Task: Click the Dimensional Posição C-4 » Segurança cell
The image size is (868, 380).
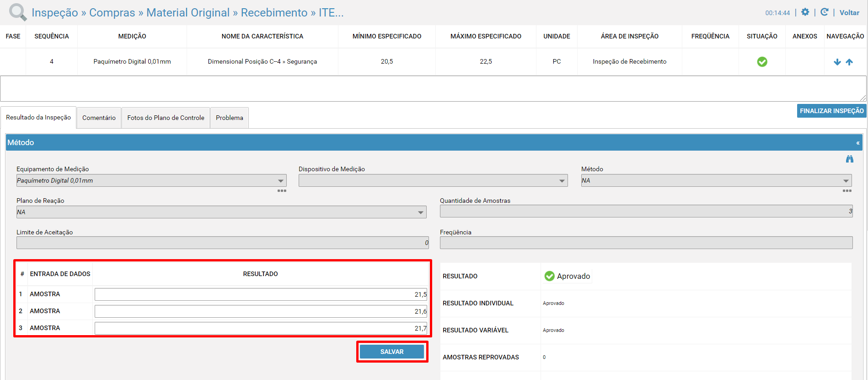Action: click(x=263, y=61)
